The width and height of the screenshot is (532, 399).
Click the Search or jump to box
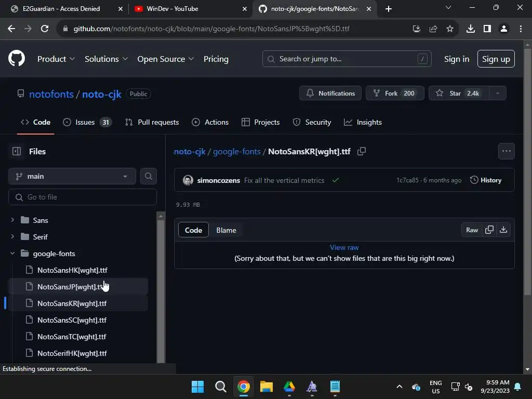pyautogui.click(x=347, y=59)
